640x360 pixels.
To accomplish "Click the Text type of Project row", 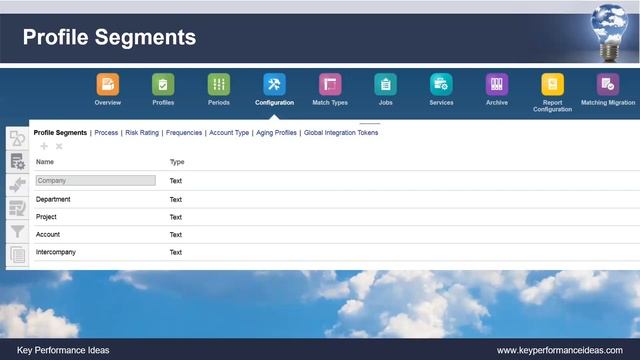I will coord(176,217).
